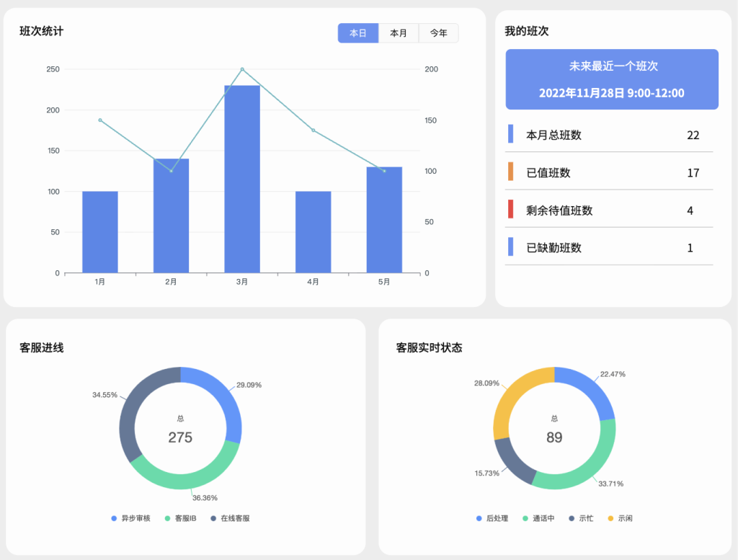Select the 5月 bar in 班次统计
Screen dimensions: 738x560
pos(384,220)
